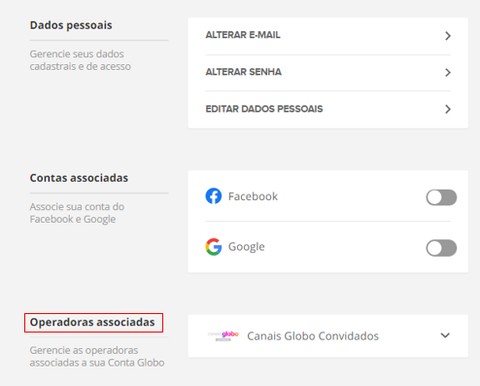The height and width of the screenshot is (386, 480).
Task: Enable the Google account toggle
Action: (441, 248)
